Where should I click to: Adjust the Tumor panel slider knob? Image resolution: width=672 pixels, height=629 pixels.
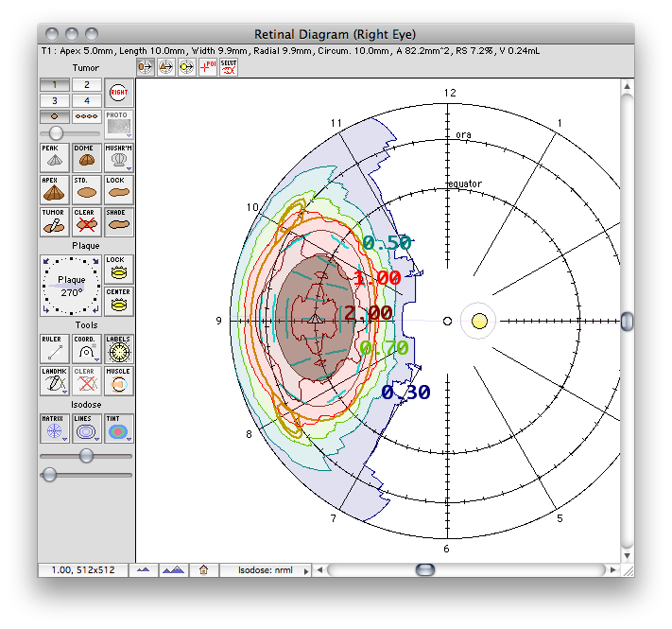click(56, 133)
